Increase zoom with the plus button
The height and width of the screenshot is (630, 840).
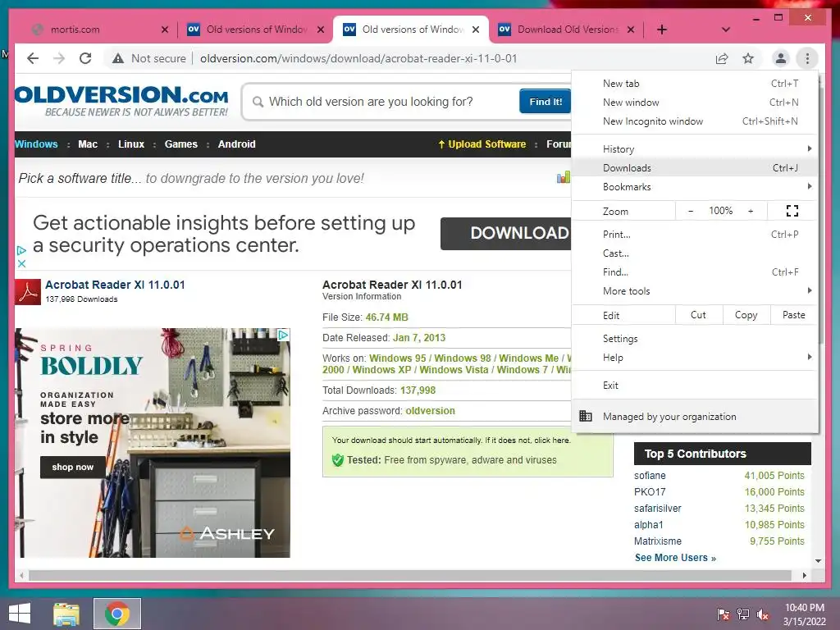pyautogui.click(x=751, y=211)
